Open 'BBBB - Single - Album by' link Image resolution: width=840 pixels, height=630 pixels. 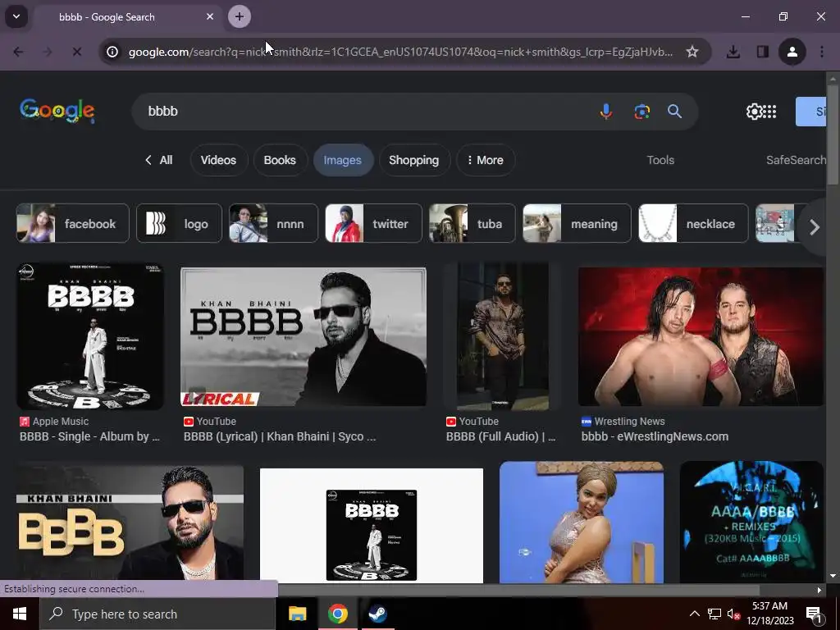pyautogui.click(x=90, y=436)
